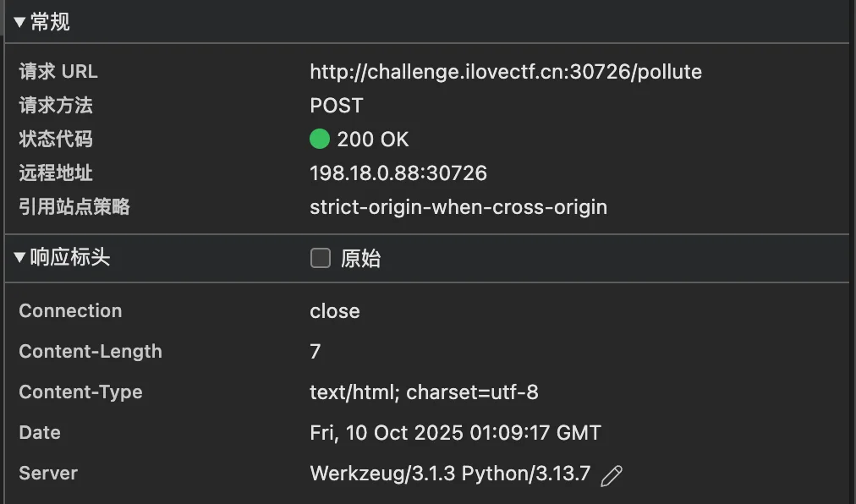Viewport: 856px width, 504px height.
Task: Select the Date header value
Action: (x=455, y=433)
